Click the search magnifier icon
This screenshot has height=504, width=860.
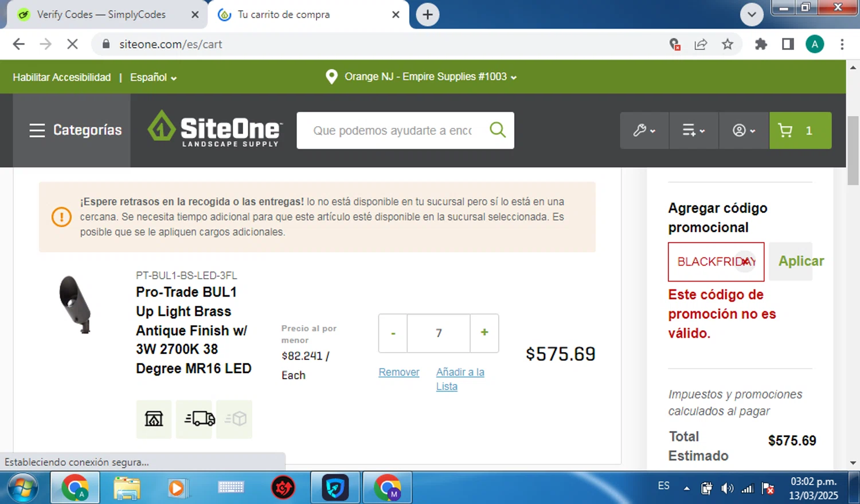(x=498, y=130)
